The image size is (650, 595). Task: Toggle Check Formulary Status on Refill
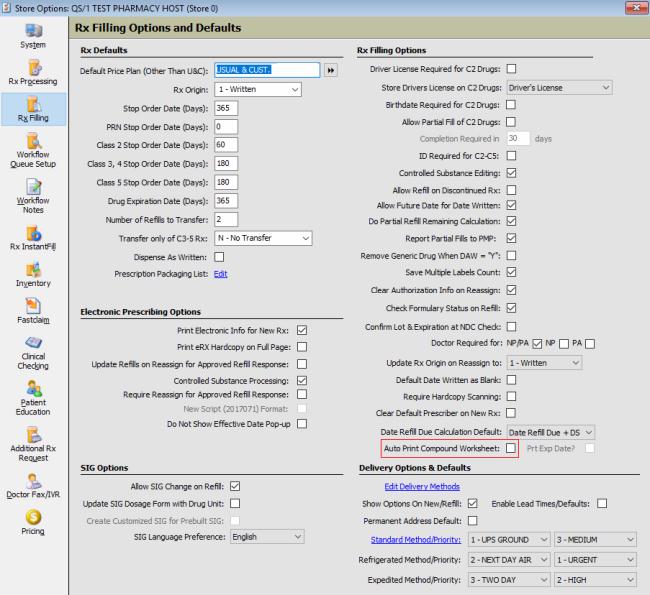tap(512, 308)
